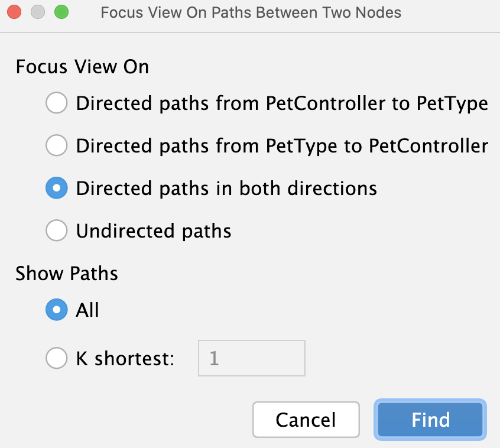
Task: Focus the numeric field next to K shortest
Action: [x=251, y=358]
